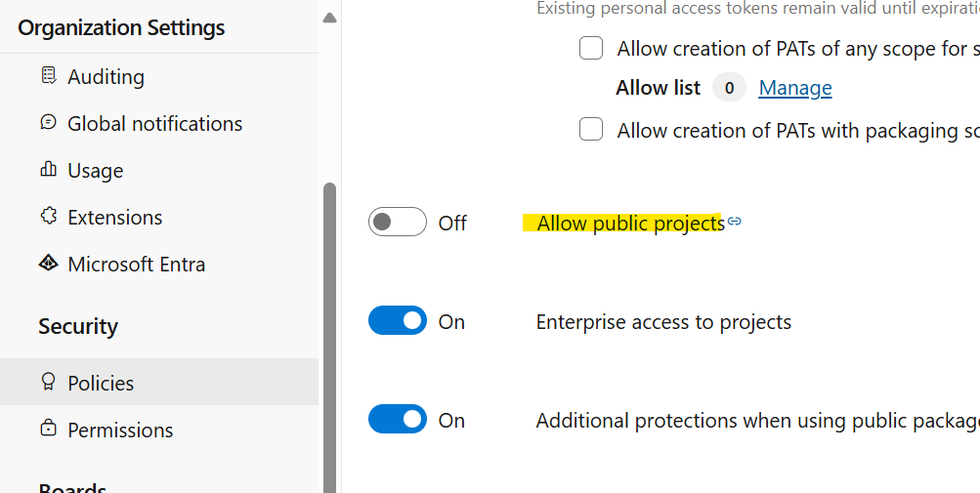
Task: Click the Usage bar chart icon
Action: pyautogui.click(x=49, y=169)
